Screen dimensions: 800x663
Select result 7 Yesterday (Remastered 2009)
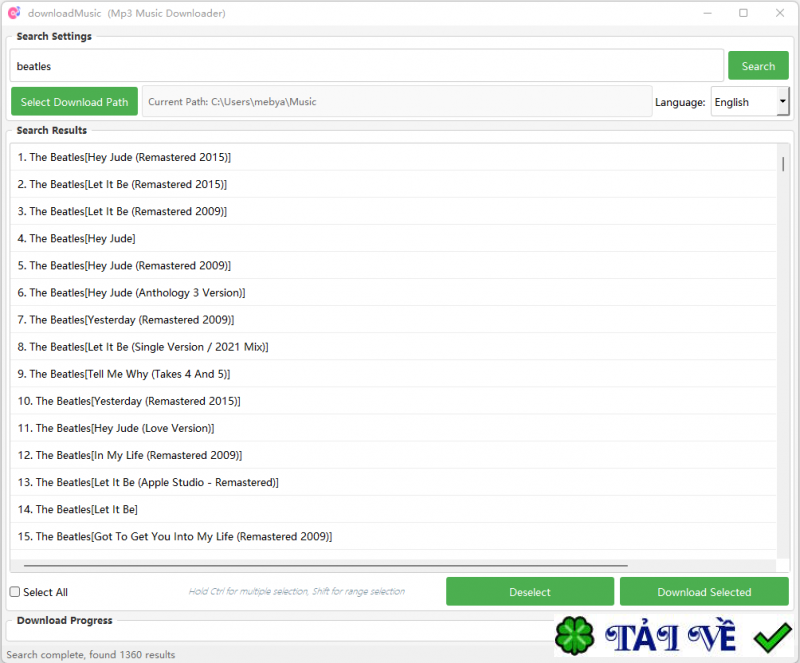pos(393,320)
